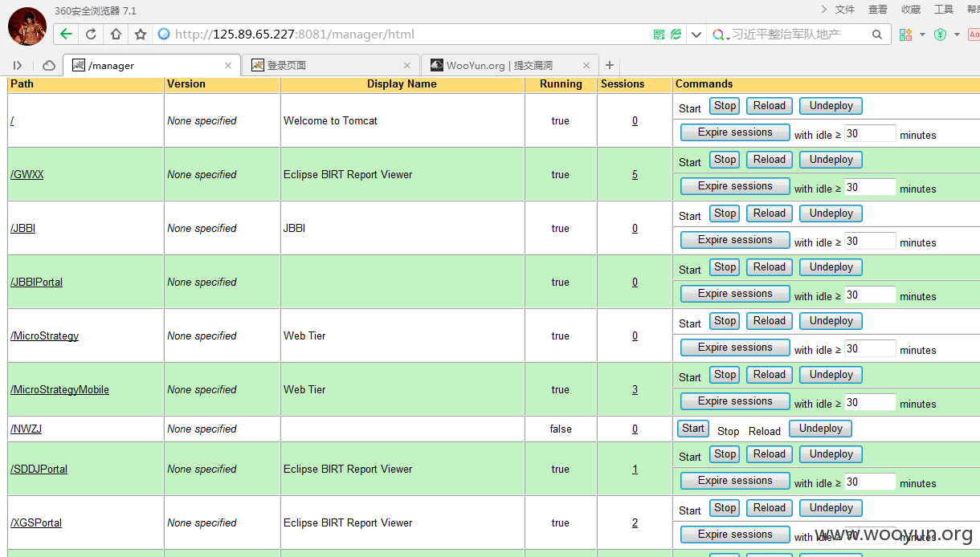Open the /NWZJ path link
The height and width of the screenshot is (557, 980).
[26, 429]
